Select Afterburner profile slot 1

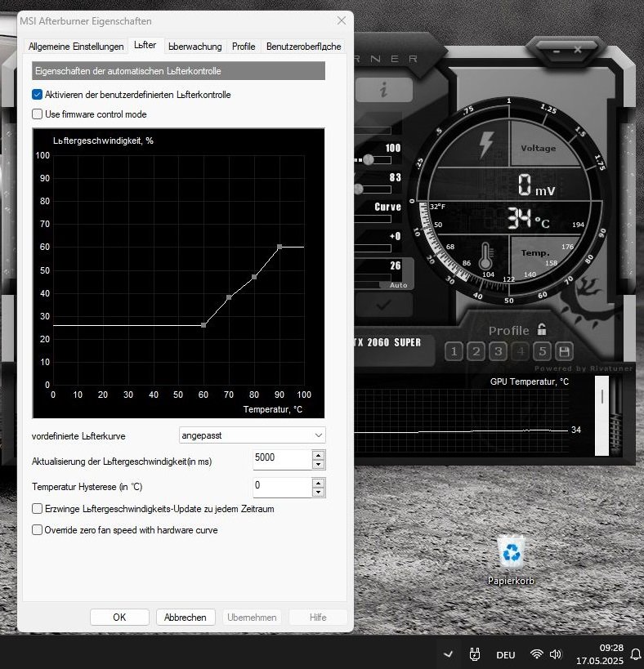(454, 351)
